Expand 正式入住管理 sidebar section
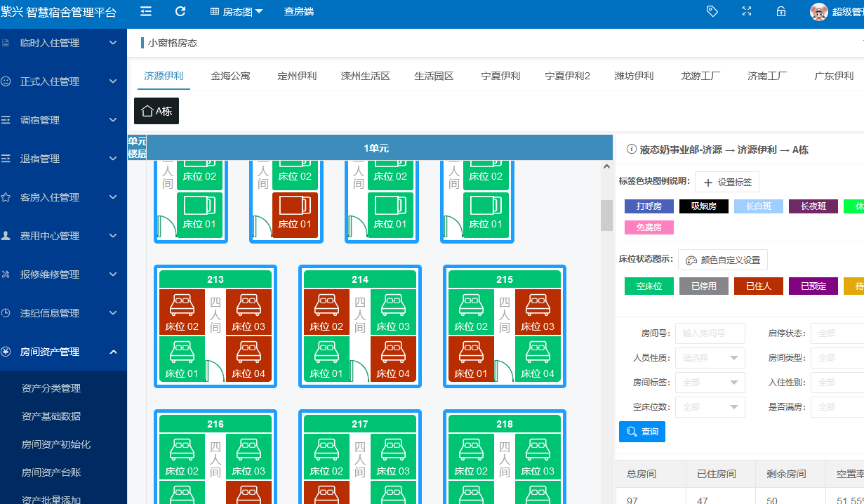Screen dimensions: 864x504 (x=63, y=81)
